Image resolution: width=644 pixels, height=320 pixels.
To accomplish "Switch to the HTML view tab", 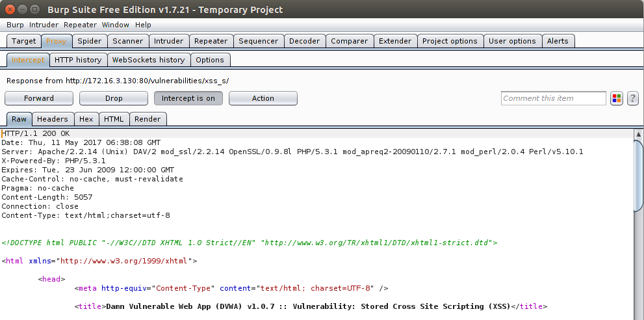I will [114, 119].
